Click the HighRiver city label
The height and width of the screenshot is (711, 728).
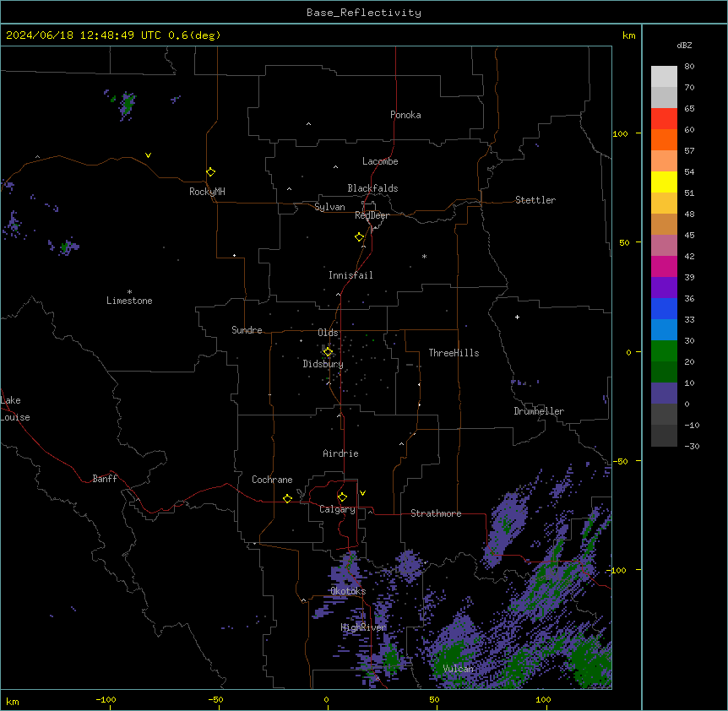[363, 627]
